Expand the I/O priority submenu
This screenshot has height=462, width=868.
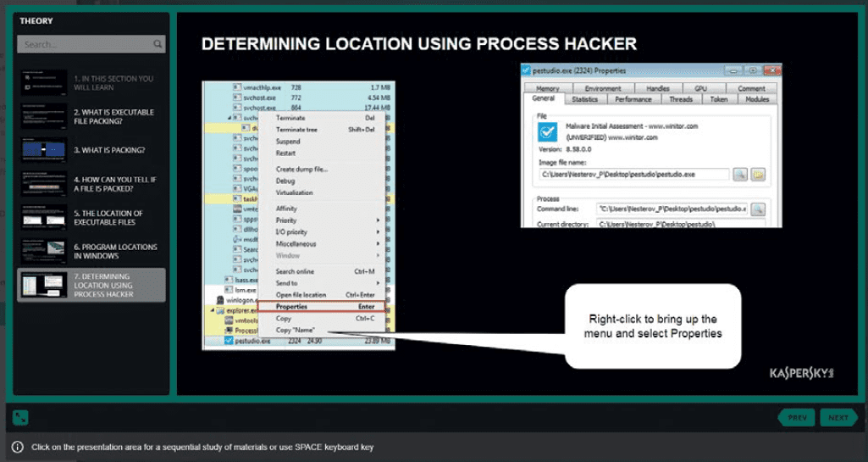[378, 232]
